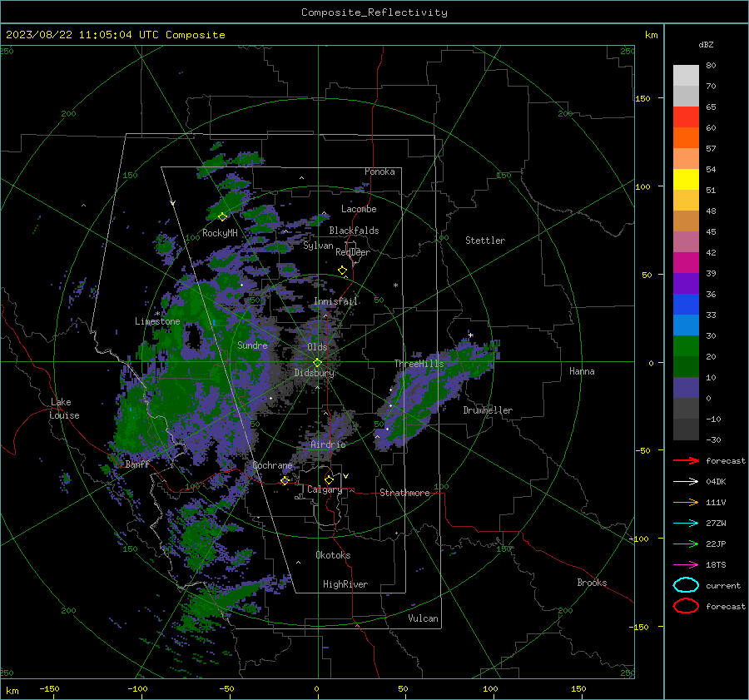
Task: Click the 'Hanna' map label
Action: click(582, 371)
